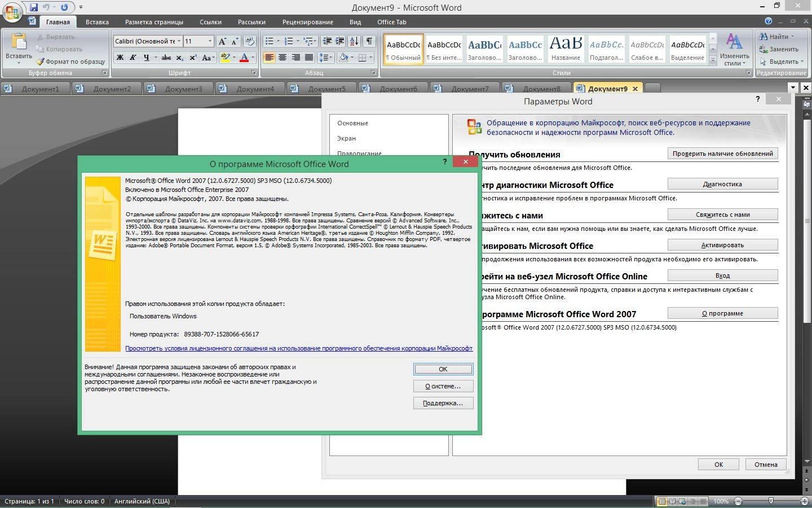Open bullets list dropdown

point(278,41)
